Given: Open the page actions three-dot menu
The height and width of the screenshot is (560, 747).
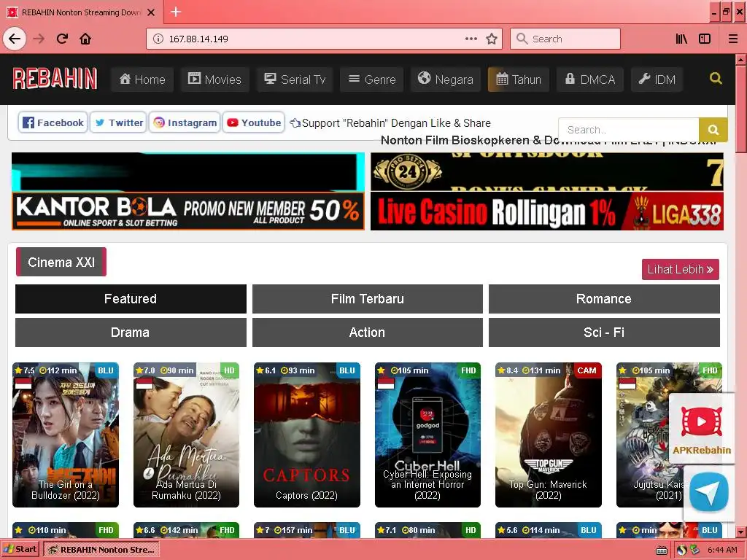Looking at the screenshot, I should click(x=471, y=39).
